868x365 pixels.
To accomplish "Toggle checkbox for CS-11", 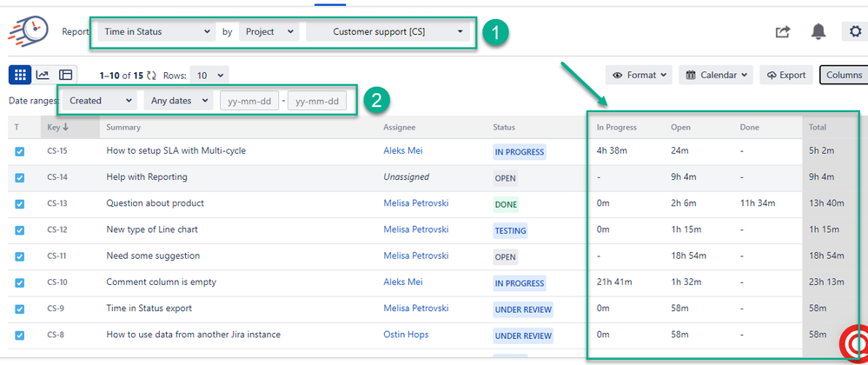I will pyautogui.click(x=19, y=256).
